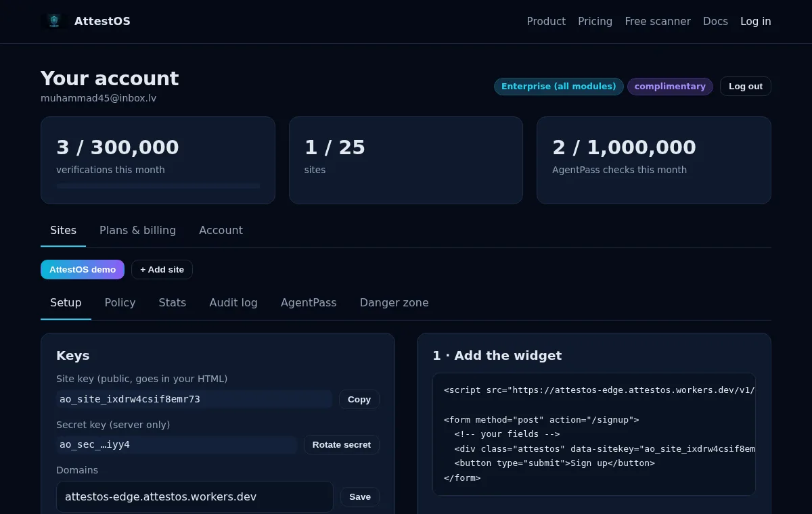Screen dimensions: 812x514
Task: Open the Product nav link
Action: [546, 22]
